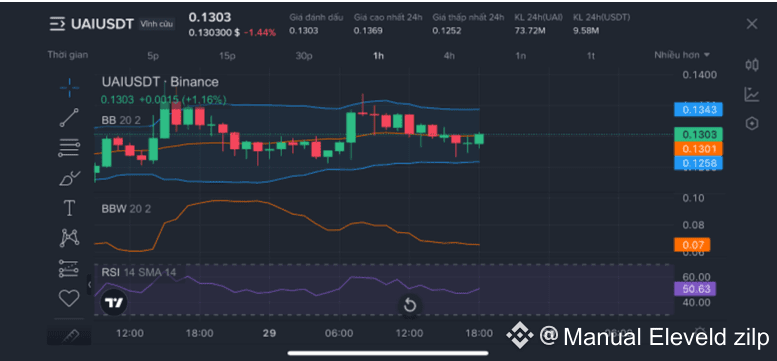
Task: Click the 0.1343 upper band price tag
Action: [x=698, y=109]
